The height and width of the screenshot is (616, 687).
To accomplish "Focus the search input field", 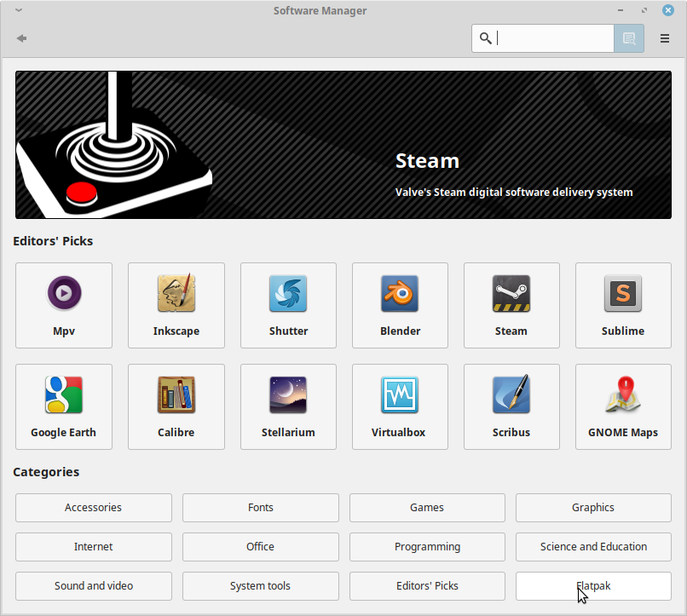I will [x=552, y=38].
